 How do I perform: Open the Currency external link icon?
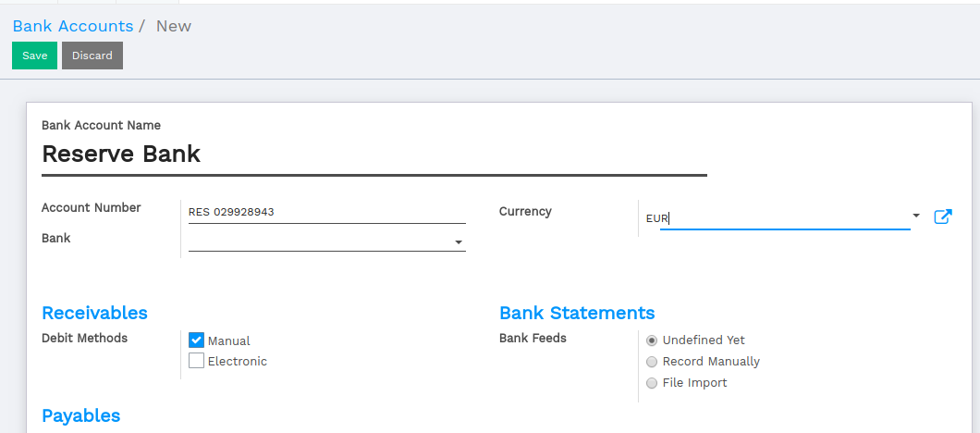tap(942, 217)
